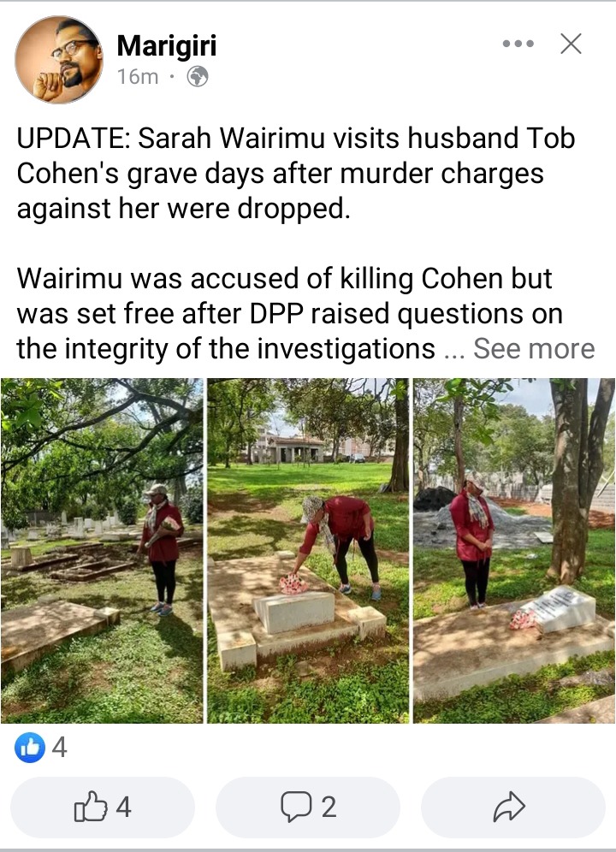616x852 pixels.
Task: Dismiss the post with the X icon
Action: click(571, 44)
